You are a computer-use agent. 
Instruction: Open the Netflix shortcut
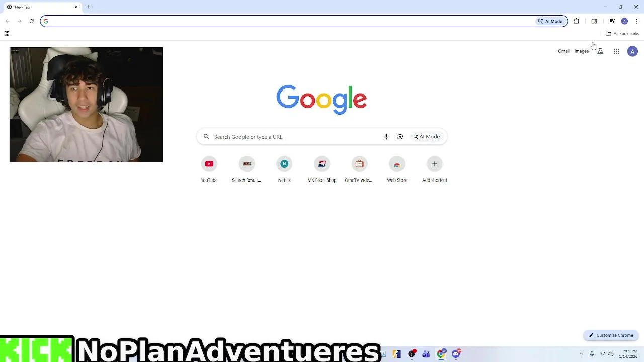click(284, 170)
